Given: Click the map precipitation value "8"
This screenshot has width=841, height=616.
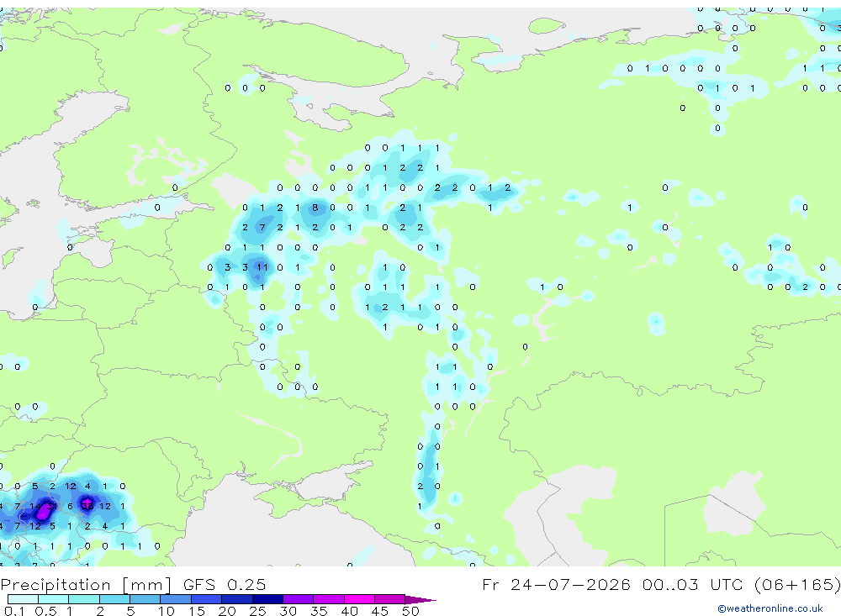Looking at the screenshot, I should coord(315,208).
